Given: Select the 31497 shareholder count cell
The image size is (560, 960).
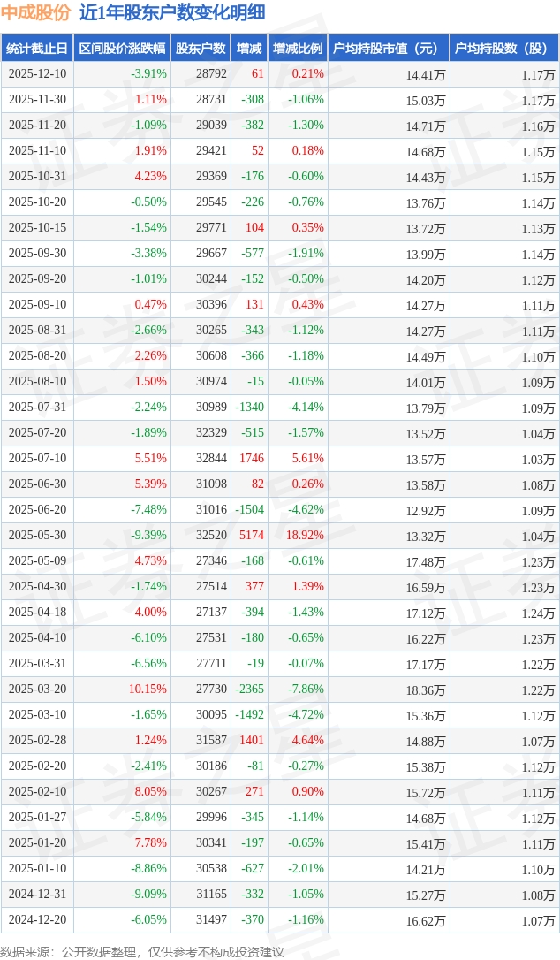Looking at the screenshot, I should point(211,920).
